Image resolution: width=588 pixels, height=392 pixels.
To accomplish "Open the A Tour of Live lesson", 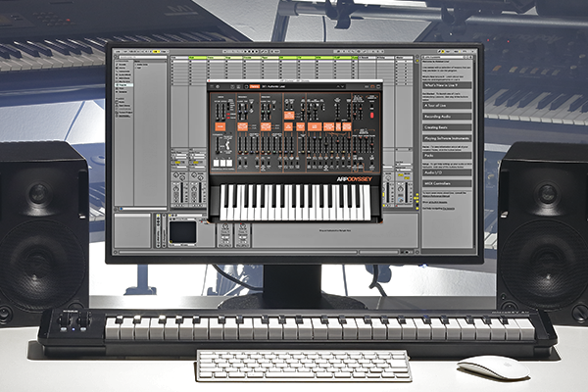I will [x=447, y=106].
